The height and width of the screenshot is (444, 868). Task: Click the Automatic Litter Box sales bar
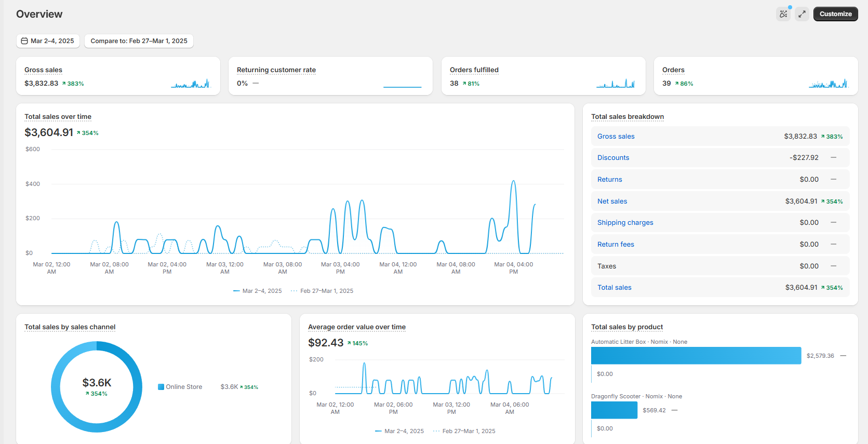point(696,356)
